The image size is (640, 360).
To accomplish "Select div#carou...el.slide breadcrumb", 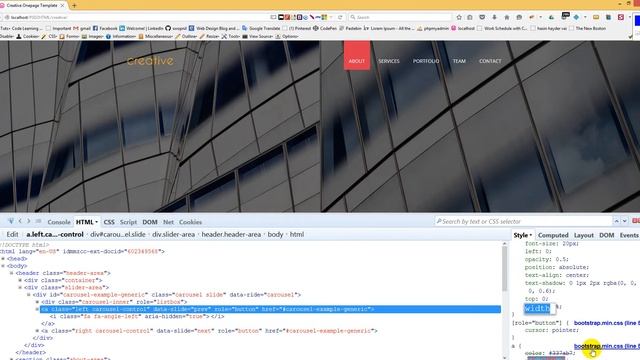I will click(x=118, y=234).
